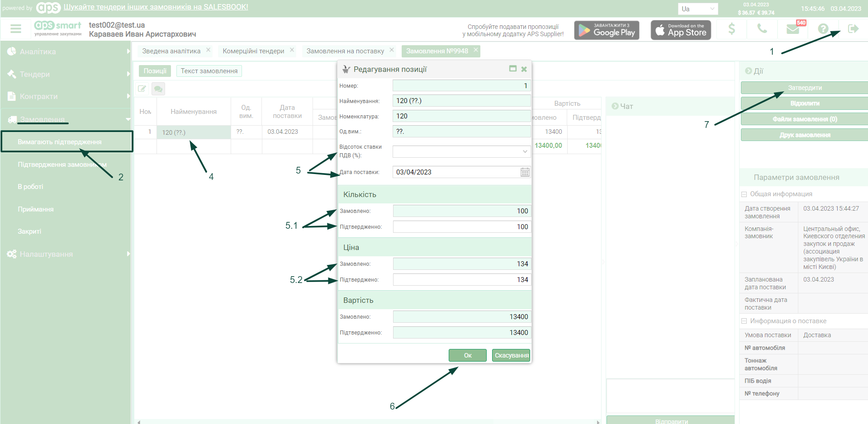Close the Замовлення на поставку tab
The width and height of the screenshot is (868, 424).
pos(392,50)
